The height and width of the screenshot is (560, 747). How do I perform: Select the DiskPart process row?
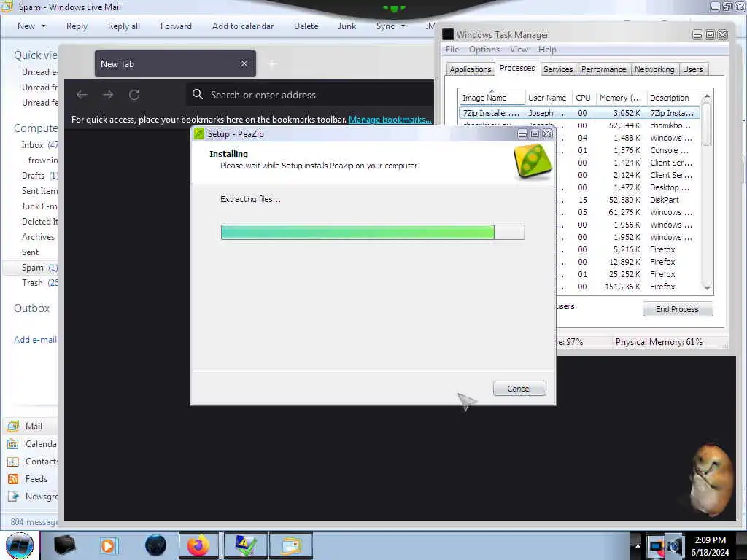pyautogui.click(x=627, y=200)
